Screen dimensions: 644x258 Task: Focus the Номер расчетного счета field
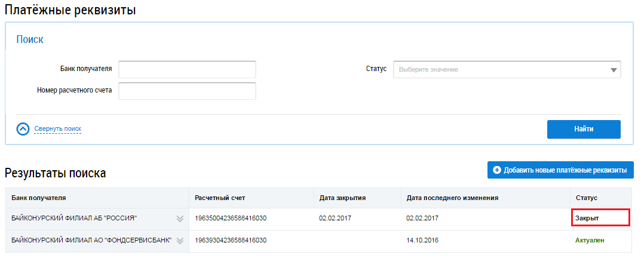pos(187,91)
